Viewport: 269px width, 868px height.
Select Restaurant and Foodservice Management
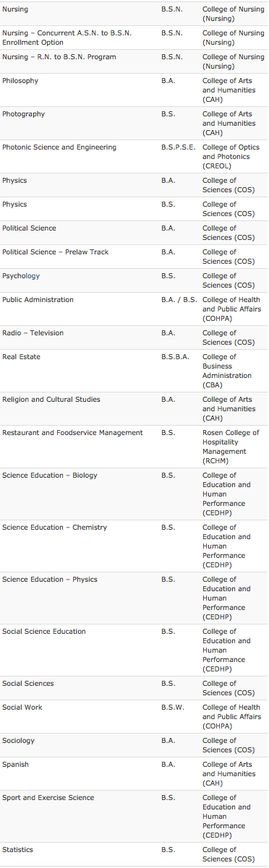(x=72, y=433)
